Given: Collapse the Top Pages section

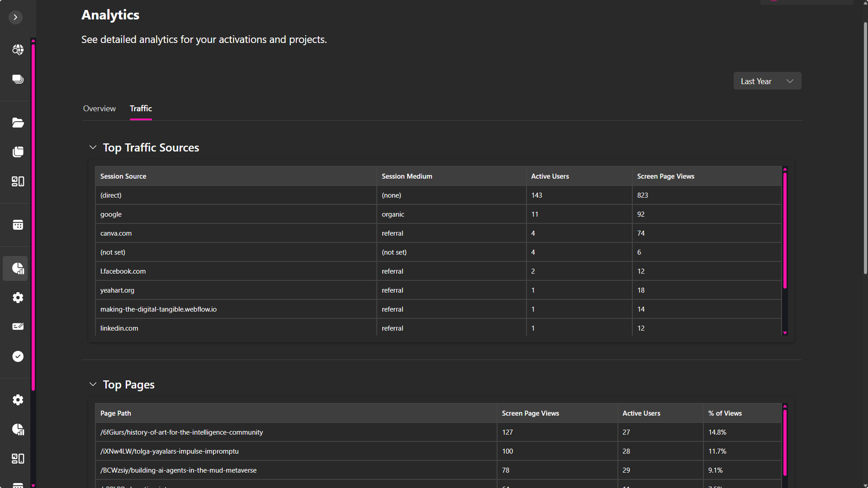Looking at the screenshot, I should [x=93, y=384].
